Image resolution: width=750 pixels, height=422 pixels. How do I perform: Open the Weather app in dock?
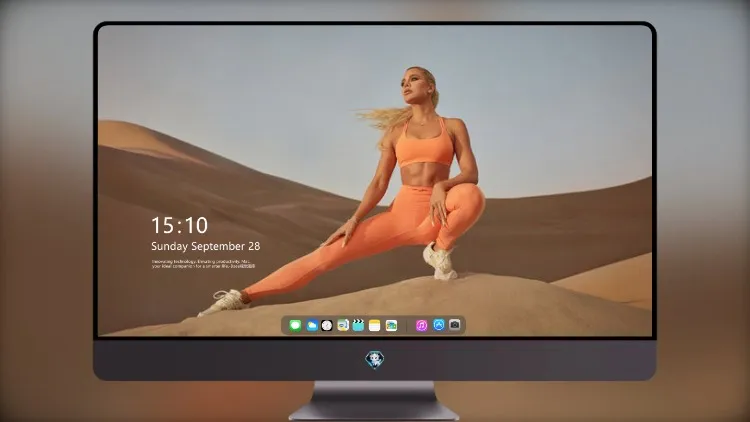pos(311,326)
